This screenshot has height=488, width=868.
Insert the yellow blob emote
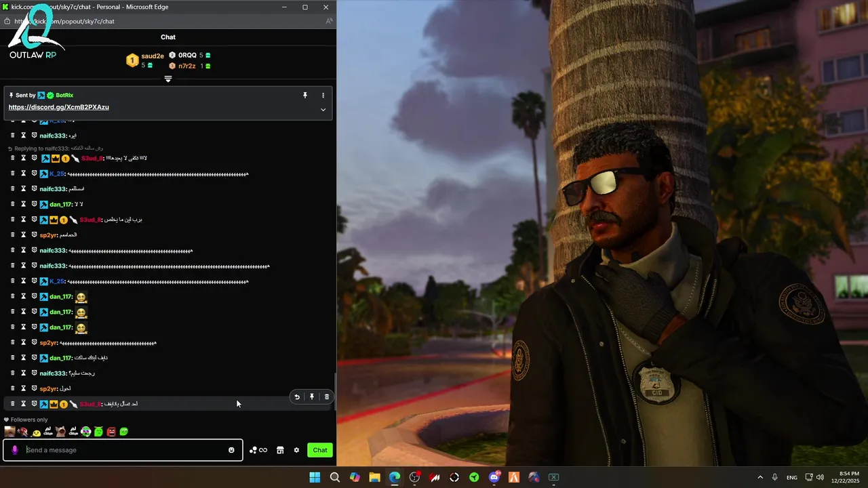click(x=36, y=432)
